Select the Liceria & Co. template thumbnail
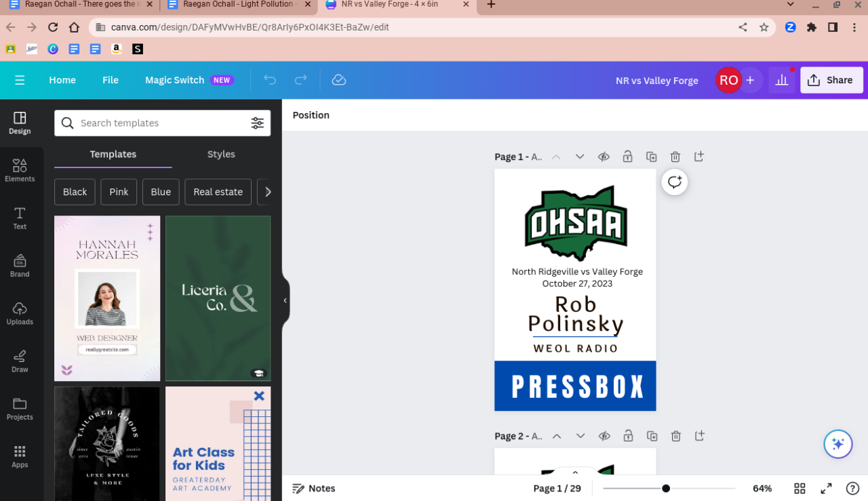Viewport: 868px width, 501px height. pos(218,298)
